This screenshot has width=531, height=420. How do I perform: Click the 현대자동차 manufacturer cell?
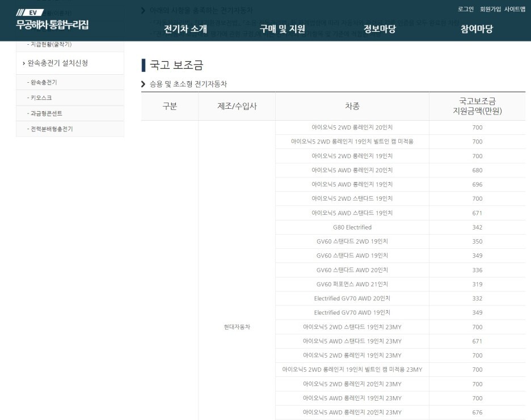tap(237, 327)
